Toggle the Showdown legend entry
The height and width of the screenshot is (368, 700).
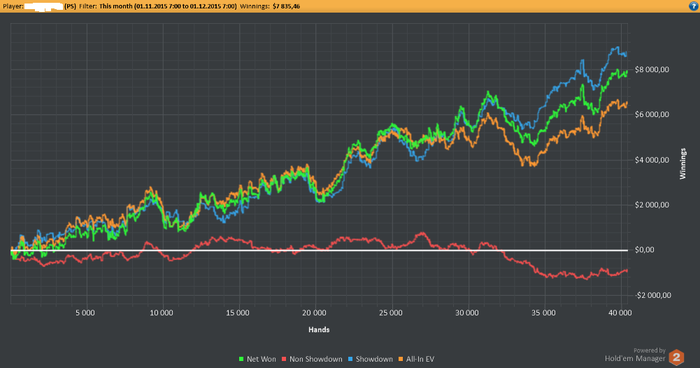point(371,359)
